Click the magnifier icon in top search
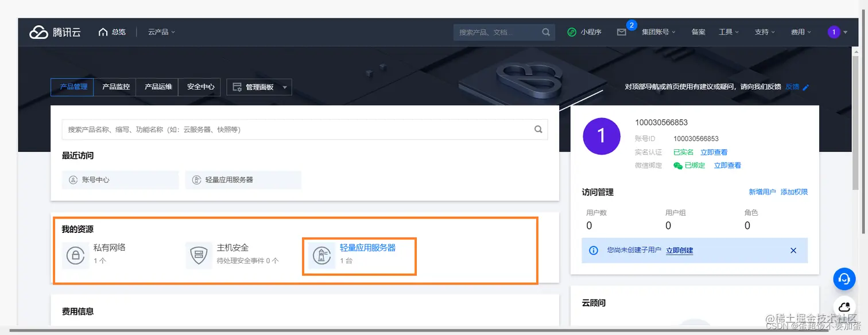The width and height of the screenshot is (868, 335). point(546,32)
